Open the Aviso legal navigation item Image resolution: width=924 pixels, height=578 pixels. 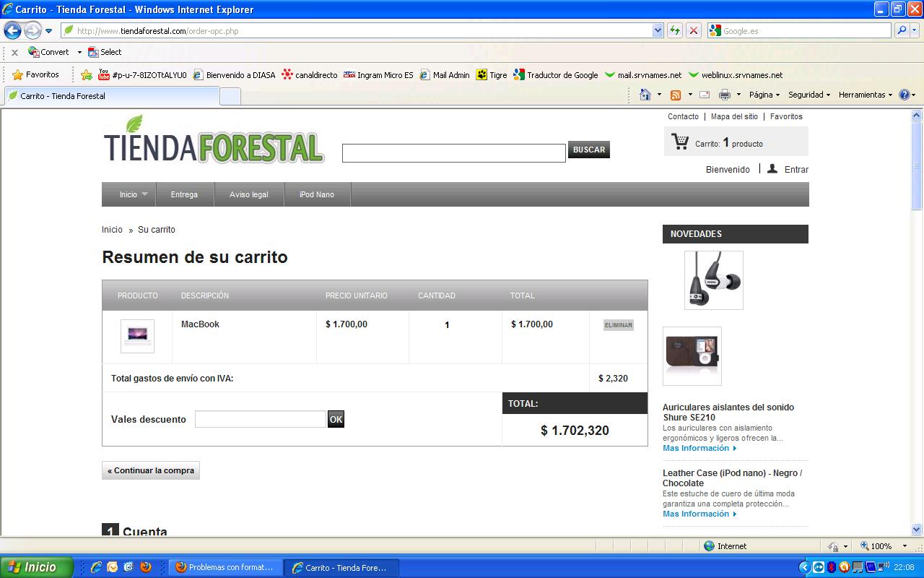249,194
